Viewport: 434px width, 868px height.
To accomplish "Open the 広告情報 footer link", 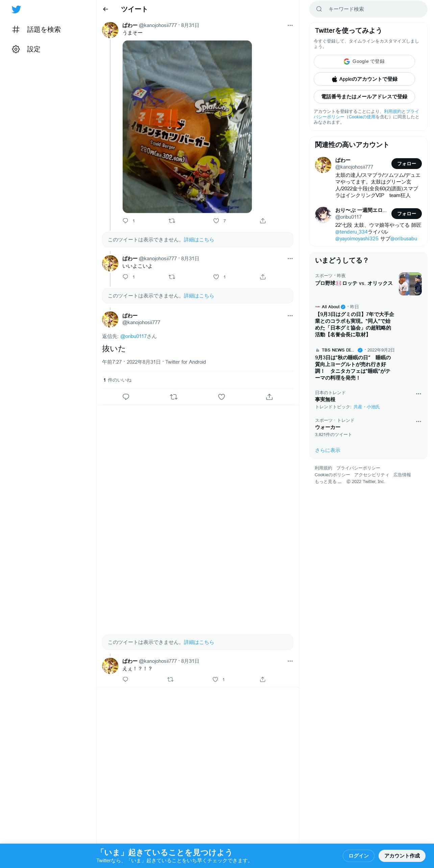I will click(402, 475).
